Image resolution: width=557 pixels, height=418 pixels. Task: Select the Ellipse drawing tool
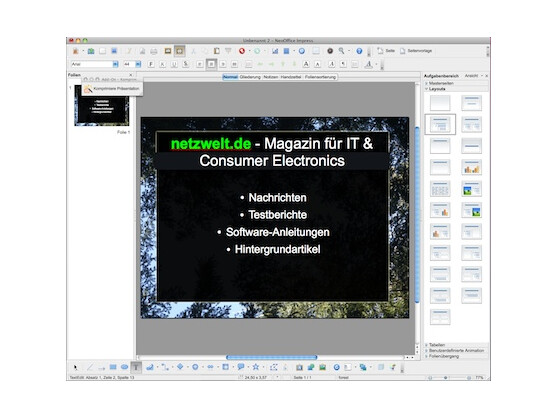point(124,367)
